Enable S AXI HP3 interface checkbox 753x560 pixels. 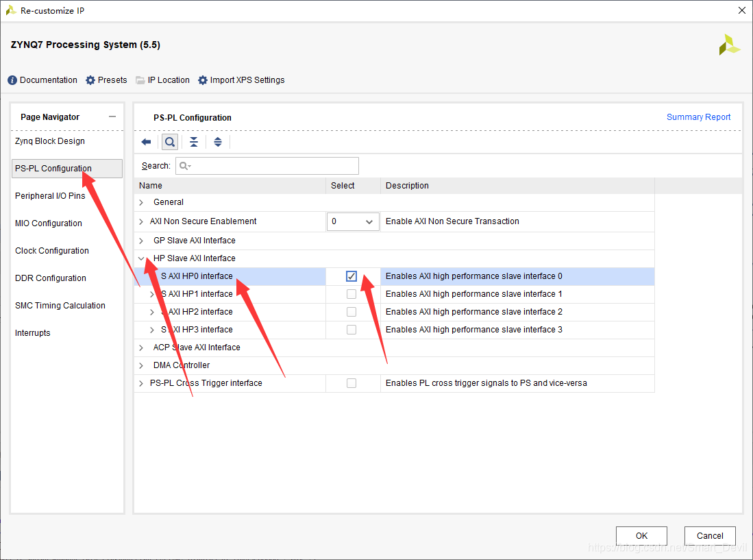tap(351, 330)
